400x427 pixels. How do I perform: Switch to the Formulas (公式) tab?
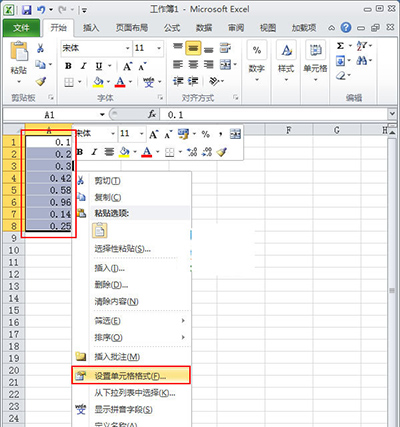click(172, 28)
